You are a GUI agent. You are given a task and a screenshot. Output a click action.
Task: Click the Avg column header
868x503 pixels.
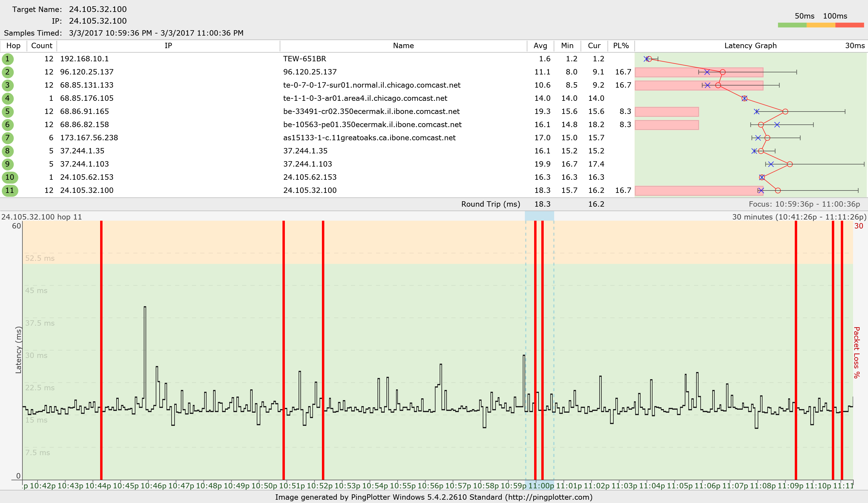pos(540,46)
